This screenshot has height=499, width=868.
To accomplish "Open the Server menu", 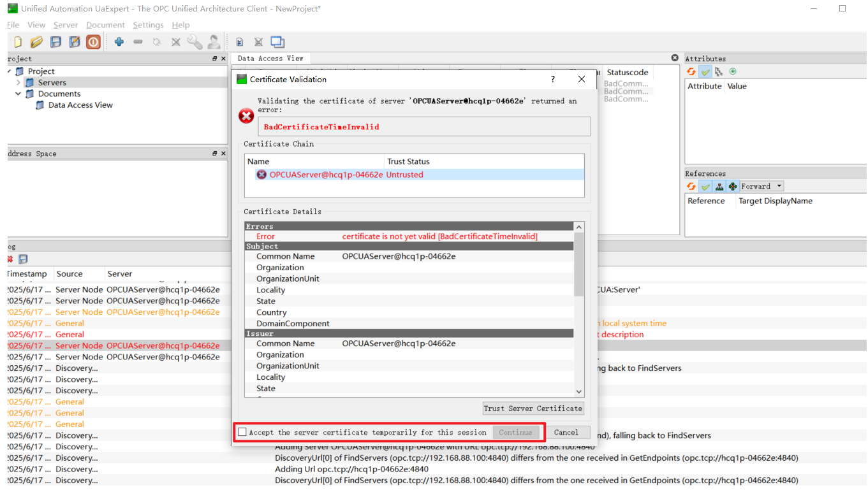I will [66, 25].
